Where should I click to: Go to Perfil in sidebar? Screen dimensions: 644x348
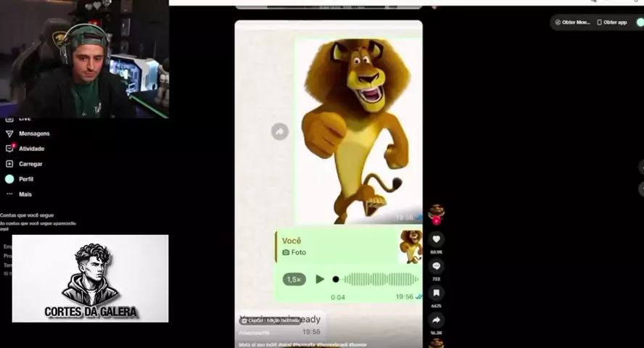pos(25,179)
